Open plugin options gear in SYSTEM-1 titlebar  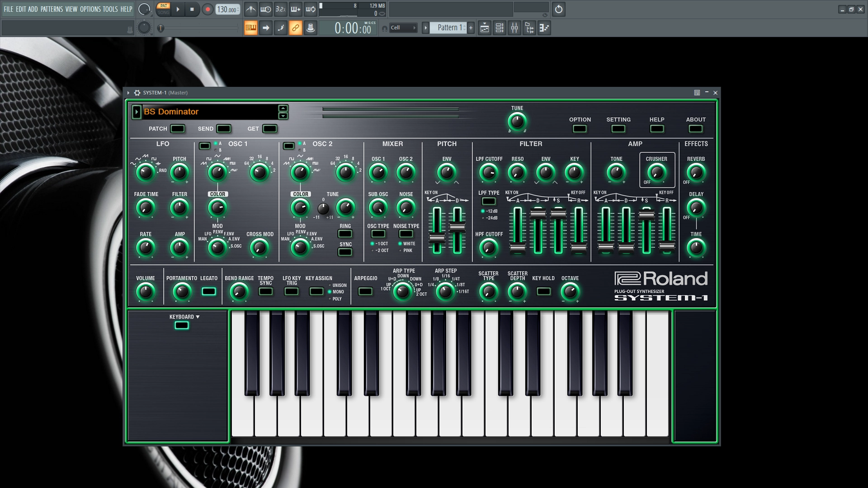137,93
